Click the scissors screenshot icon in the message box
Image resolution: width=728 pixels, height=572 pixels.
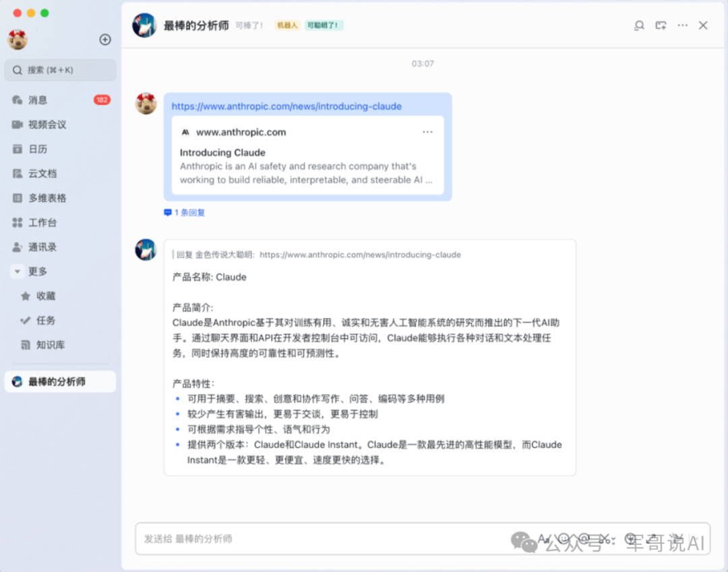[x=604, y=538]
